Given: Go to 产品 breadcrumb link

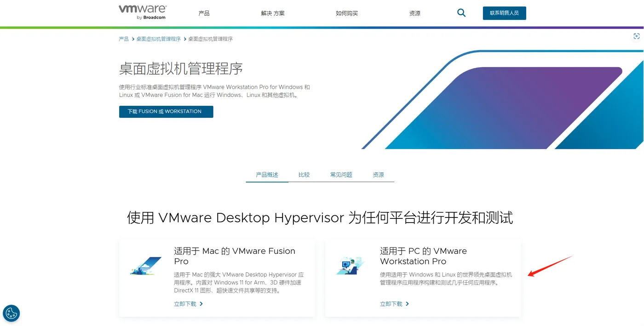Looking at the screenshot, I should tap(124, 39).
